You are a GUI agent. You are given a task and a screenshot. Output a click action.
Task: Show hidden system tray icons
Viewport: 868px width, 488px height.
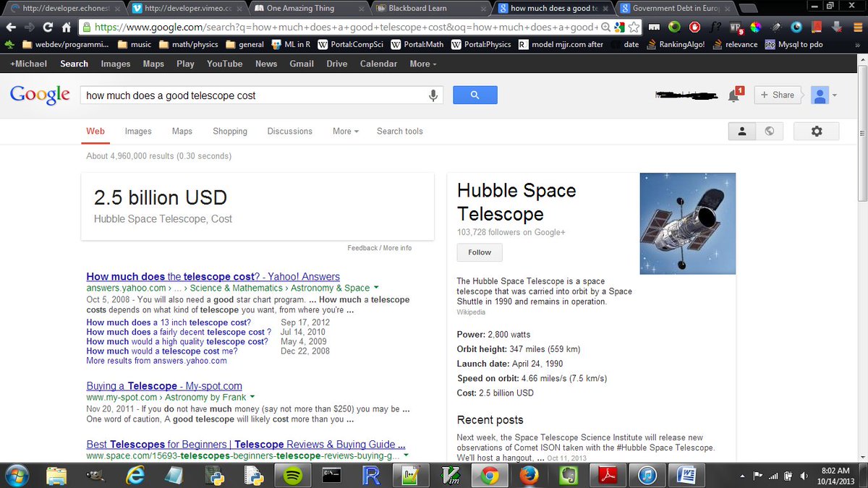pyautogui.click(x=743, y=476)
